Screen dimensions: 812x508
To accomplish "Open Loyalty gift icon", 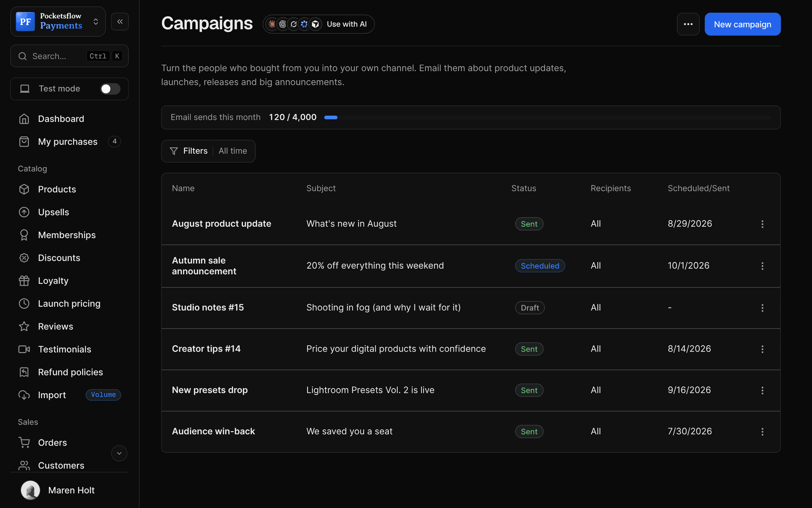I will pos(24,281).
